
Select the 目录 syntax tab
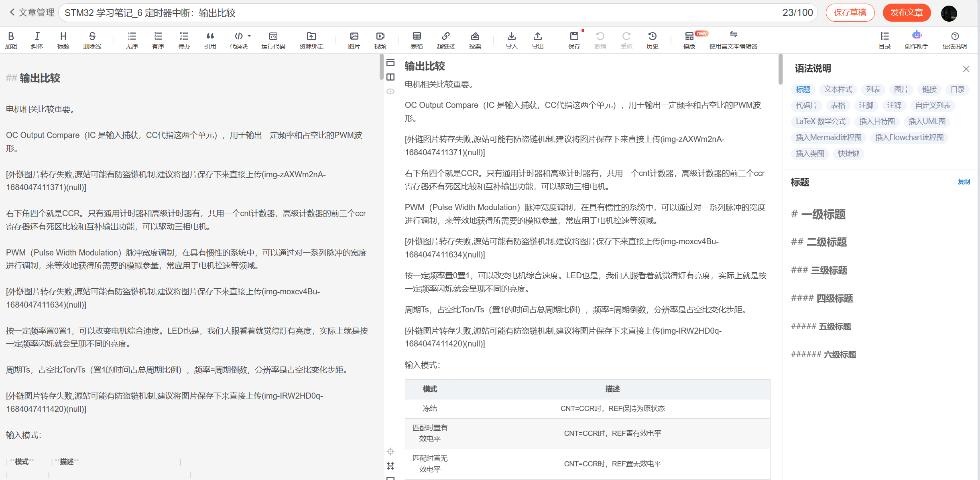(x=958, y=89)
